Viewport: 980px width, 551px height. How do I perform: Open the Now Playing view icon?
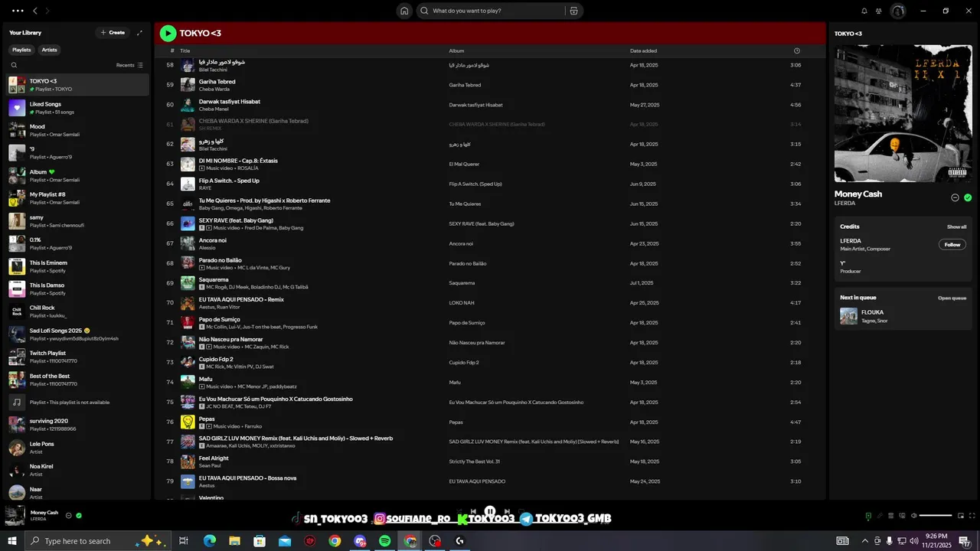click(x=867, y=516)
